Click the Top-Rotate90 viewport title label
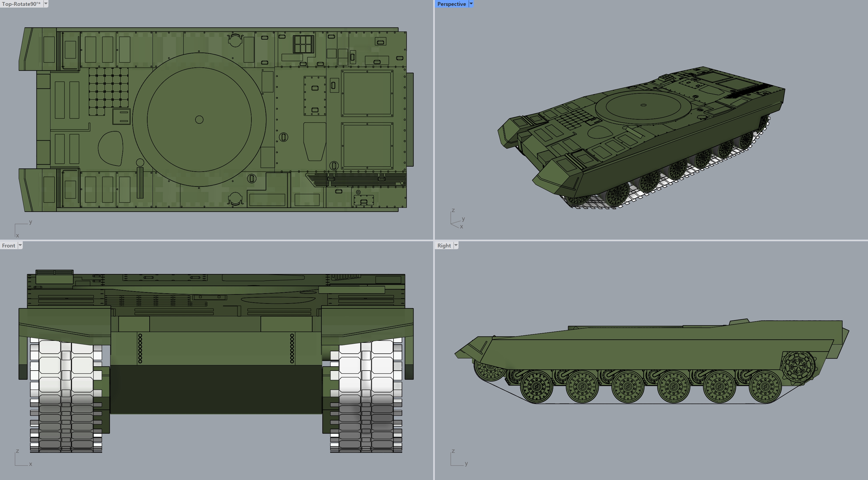The image size is (868, 480). 21,4
